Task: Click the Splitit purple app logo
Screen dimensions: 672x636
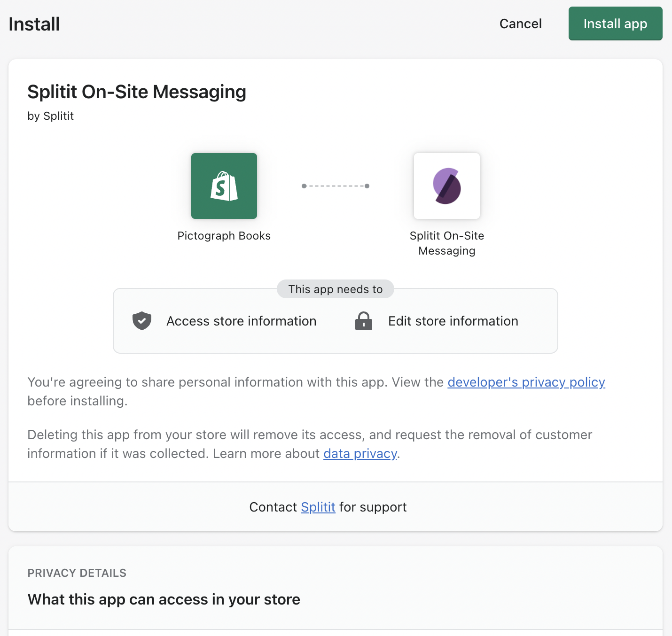Action: tap(447, 186)
